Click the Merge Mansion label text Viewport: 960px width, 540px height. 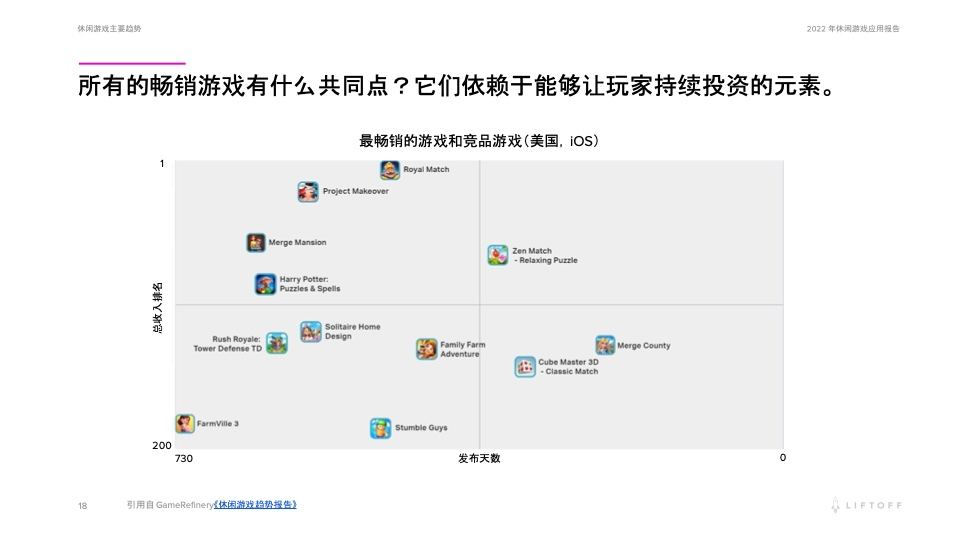298,242
